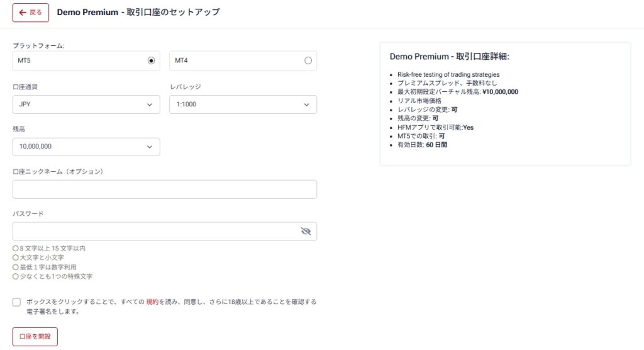The width and height of the screenshot is (644, 350).
Task: Click the 戻る back button
Action: (x=31, y=13)
